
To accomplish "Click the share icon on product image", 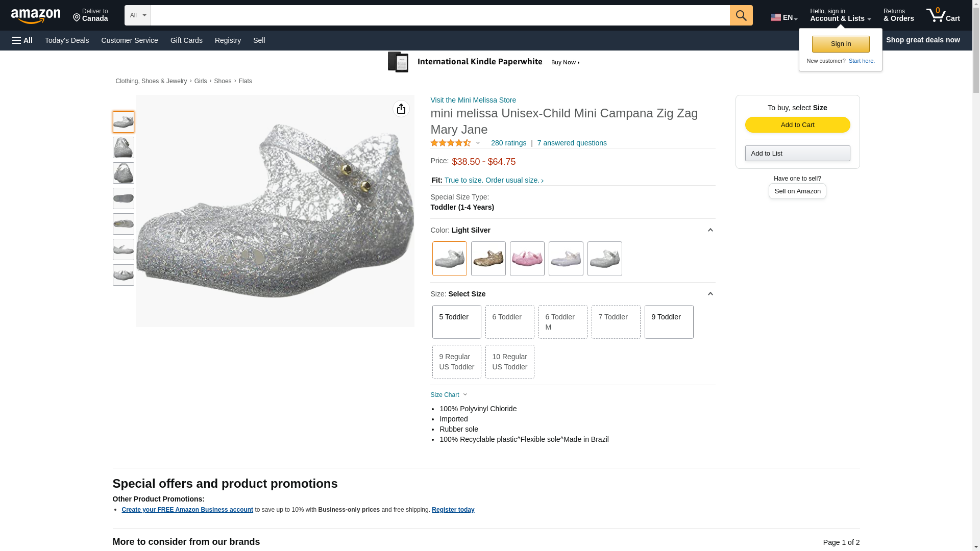I will pos(401,109).
